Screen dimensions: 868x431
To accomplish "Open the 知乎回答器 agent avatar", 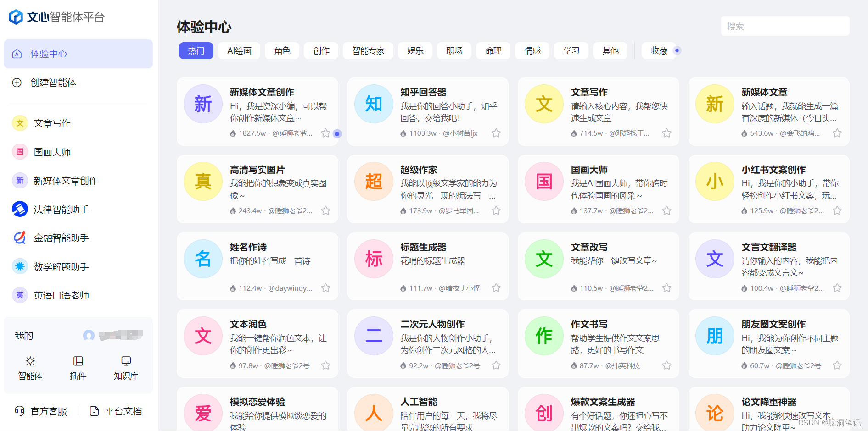I will 374,104.
